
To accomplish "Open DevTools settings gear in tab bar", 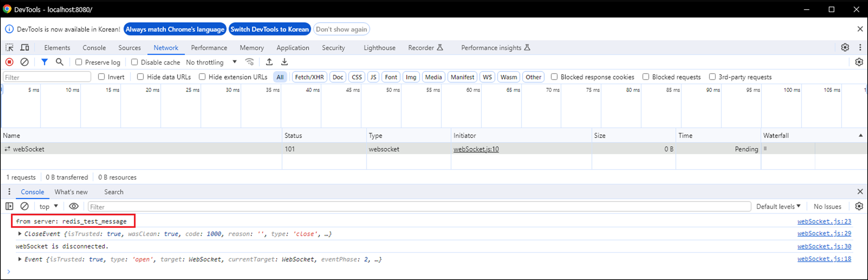I will pyautogui.click(x=845, y=48).
